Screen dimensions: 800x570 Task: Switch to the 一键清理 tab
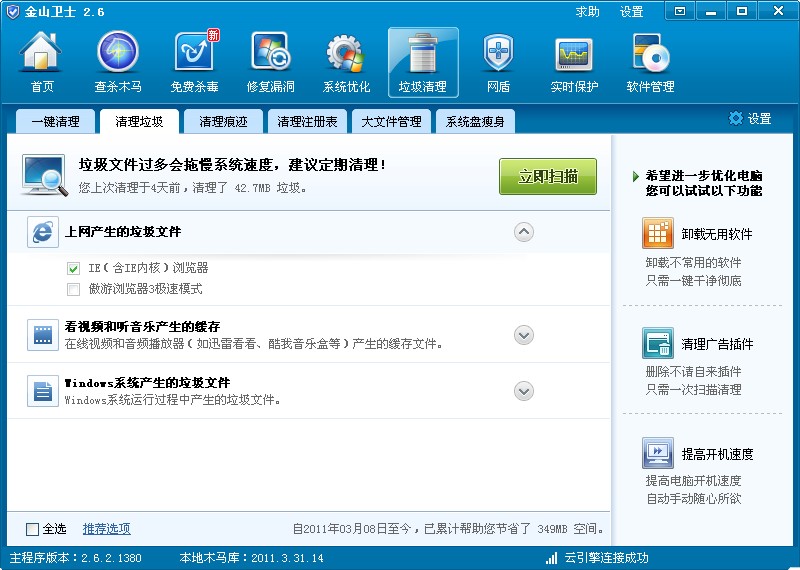55,121
